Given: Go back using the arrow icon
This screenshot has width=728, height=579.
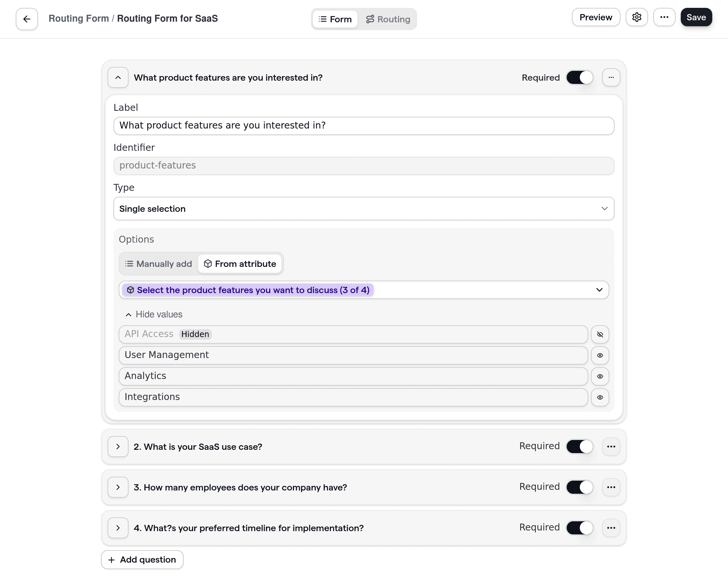Looking at the screenshot, I should pyautogui.click(x=26, y=19).
